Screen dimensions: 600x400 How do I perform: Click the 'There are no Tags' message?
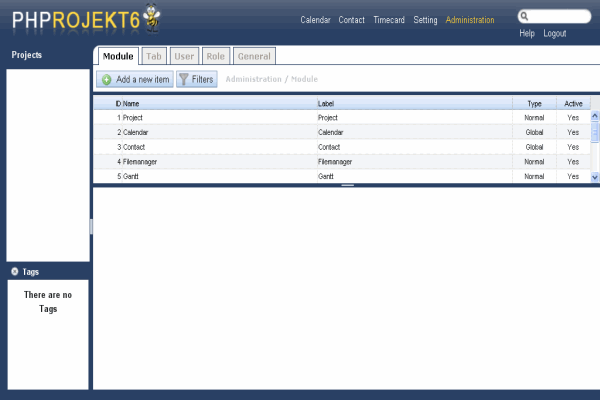[x=48, y=302]
